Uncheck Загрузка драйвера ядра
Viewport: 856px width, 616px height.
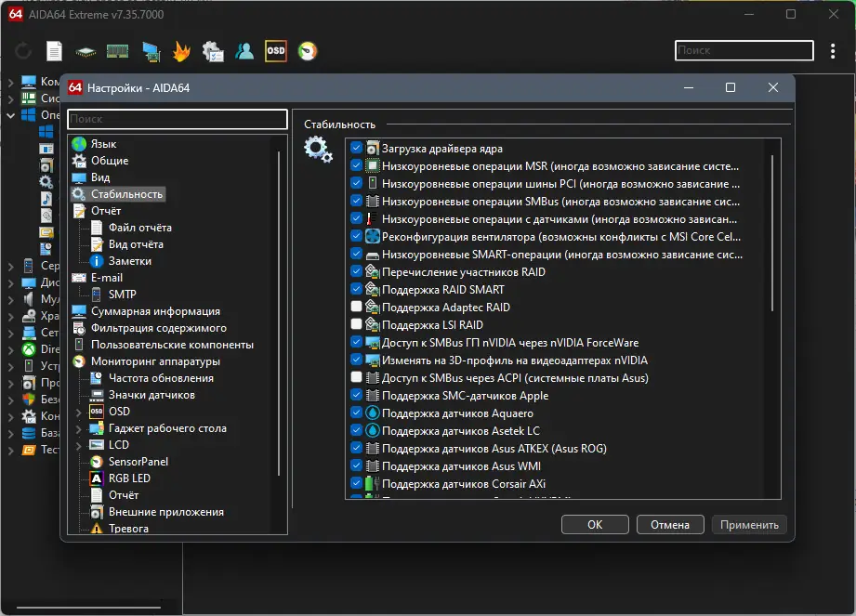coord(355,148)
